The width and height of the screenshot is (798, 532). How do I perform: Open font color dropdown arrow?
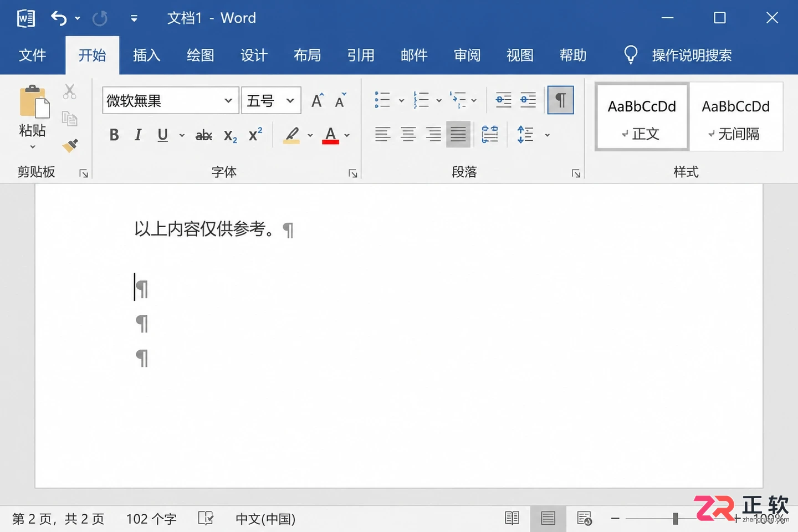coord(347,135)
